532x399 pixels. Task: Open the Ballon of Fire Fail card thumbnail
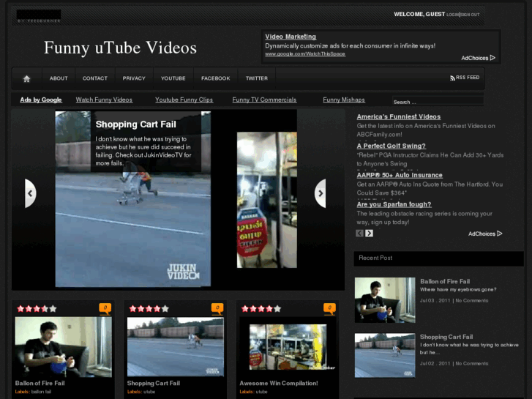click(x=63, y=347)
